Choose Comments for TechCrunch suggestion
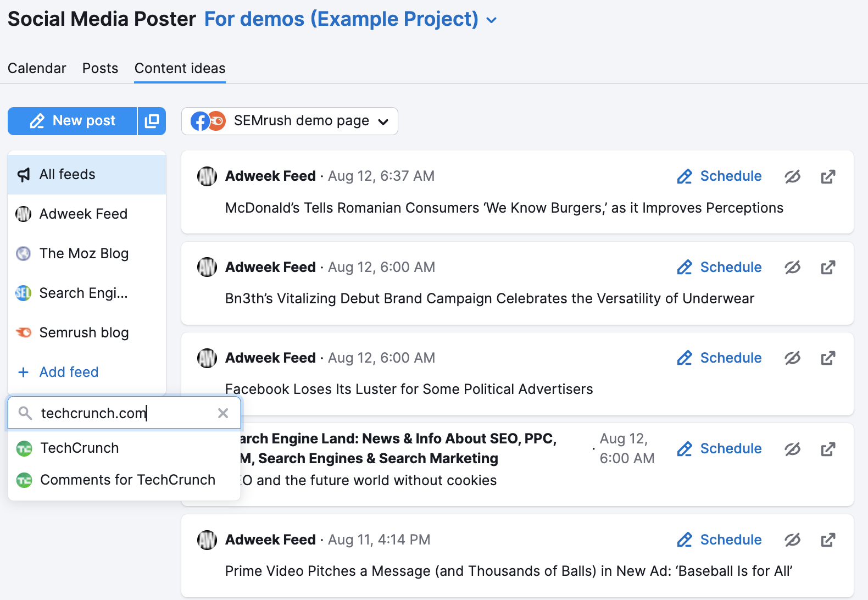Screen dimensions: 868x600 124,480
